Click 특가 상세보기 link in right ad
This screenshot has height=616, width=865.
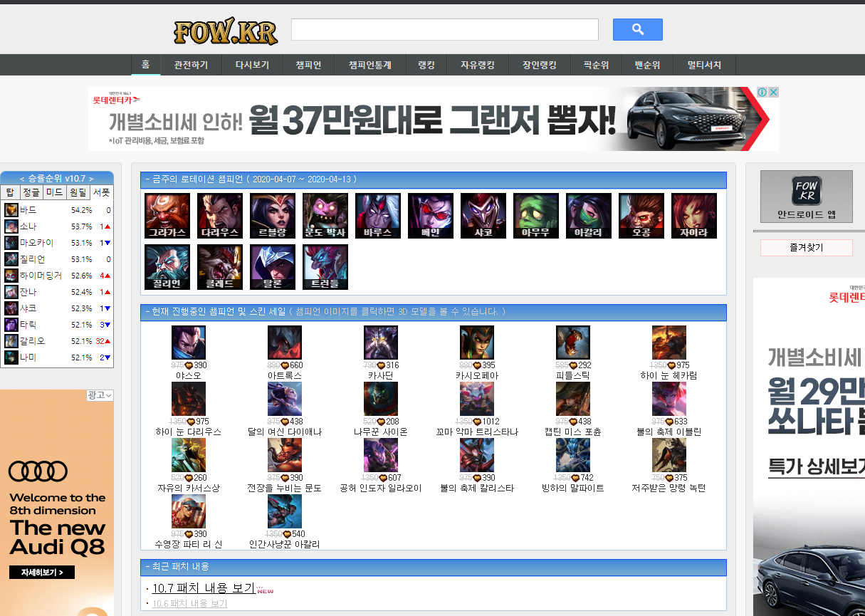tap(816, 467)
